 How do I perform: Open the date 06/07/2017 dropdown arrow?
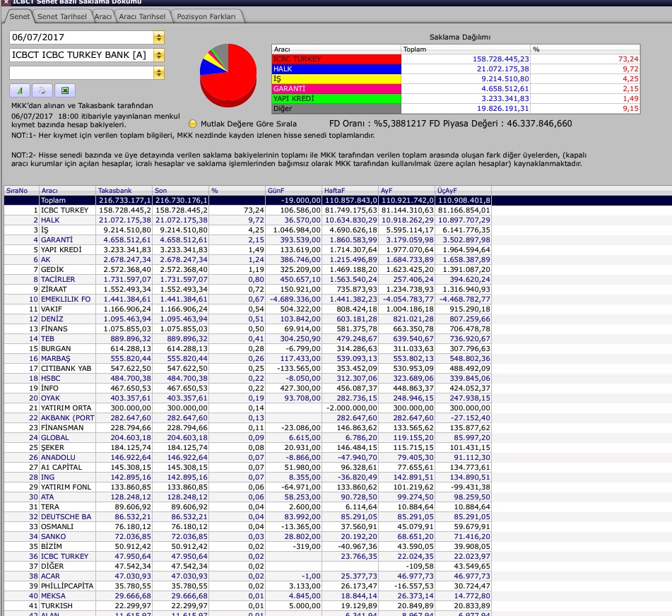159,37
